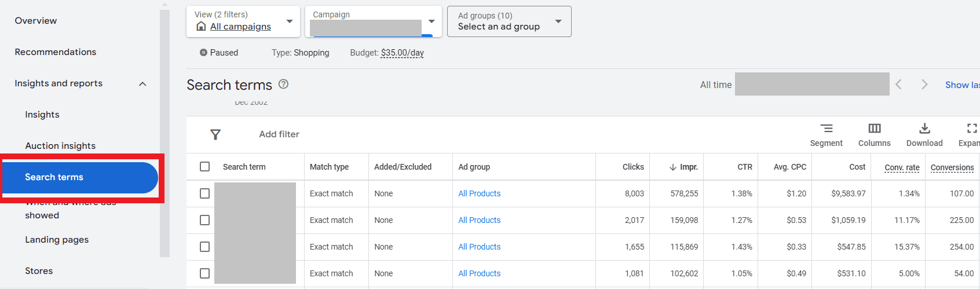Open Stores in the sidebar

(x=39, y=271)
